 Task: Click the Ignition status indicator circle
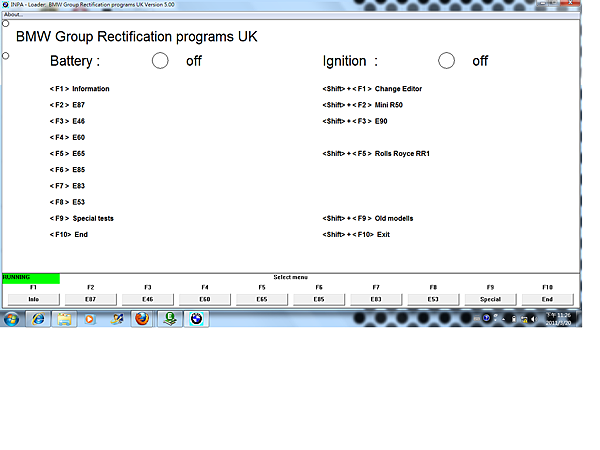(x=446, y=60)
